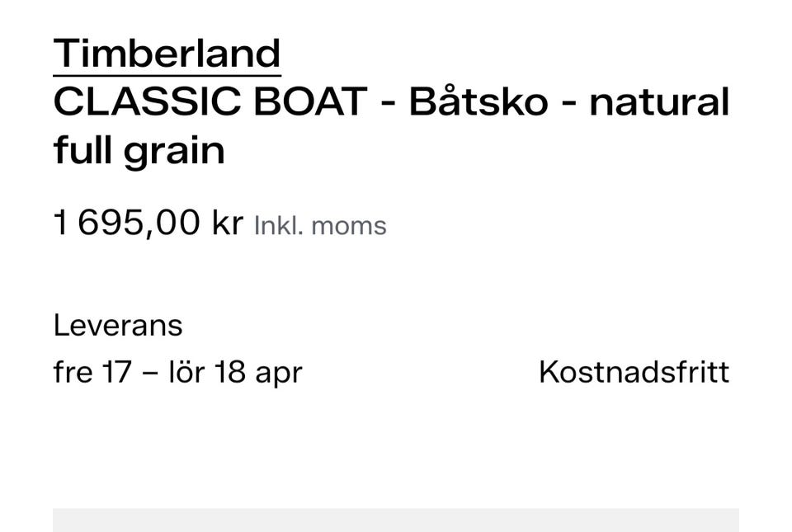Click the dash between Båtsko and natural
The image size is (792, 532).
click(x=568, y=104)
